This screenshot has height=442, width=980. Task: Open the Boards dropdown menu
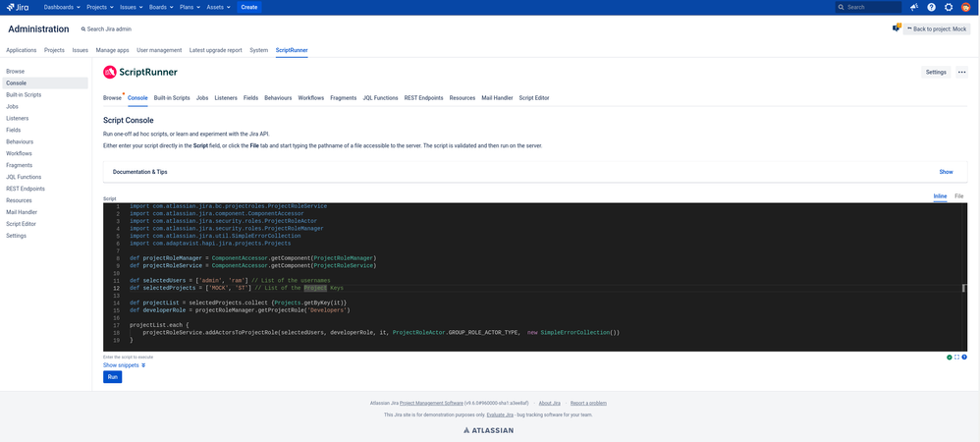[x=161, y=7]
